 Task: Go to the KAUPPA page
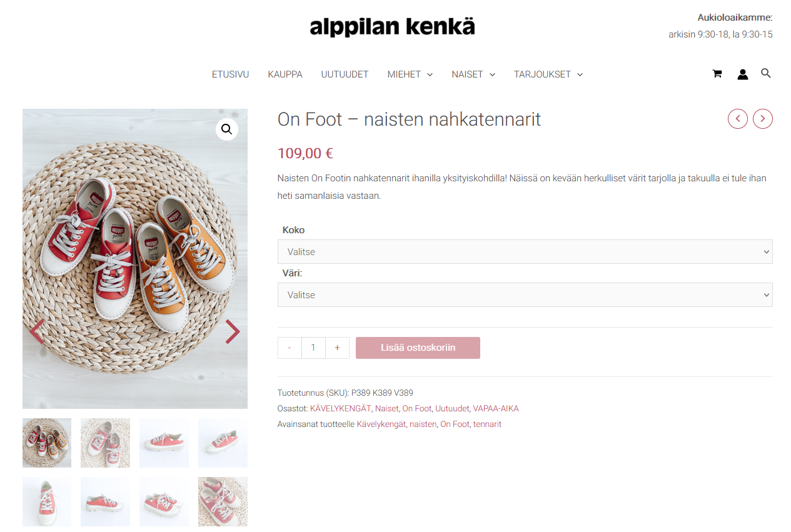(285, 74)
